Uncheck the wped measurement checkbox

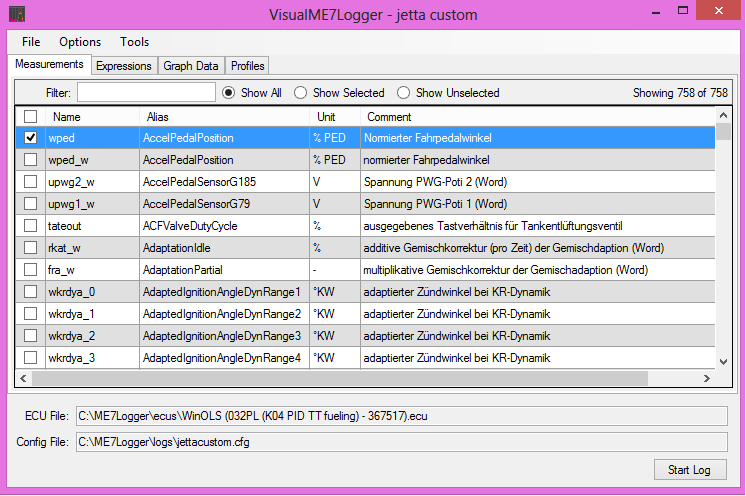click(x=30, y=137)
